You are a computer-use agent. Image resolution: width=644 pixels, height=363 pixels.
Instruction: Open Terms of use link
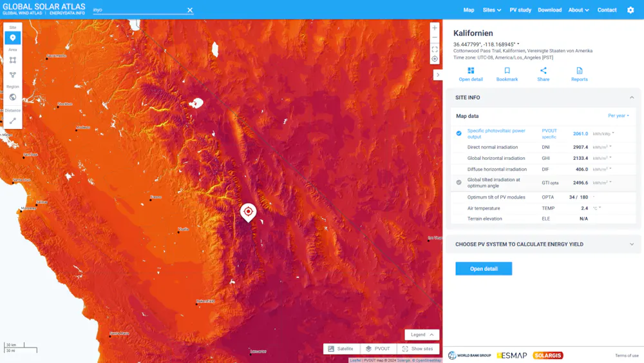tap(627, 356)
